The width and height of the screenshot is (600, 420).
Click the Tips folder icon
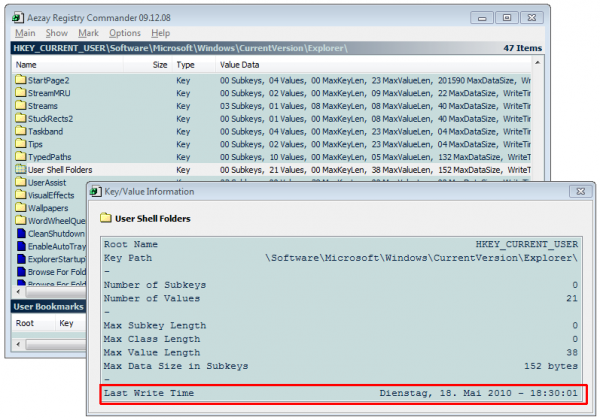point(21,144)
